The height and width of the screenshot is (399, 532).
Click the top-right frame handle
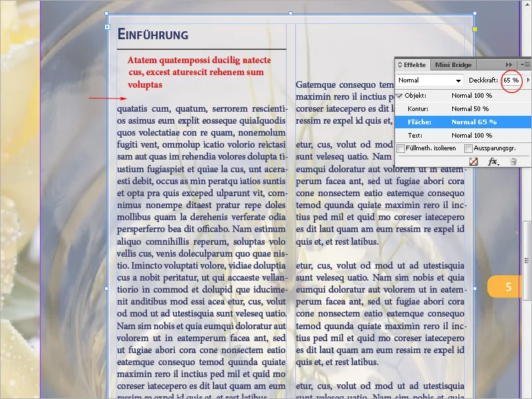pyautogui.click(x=475, y=13)
